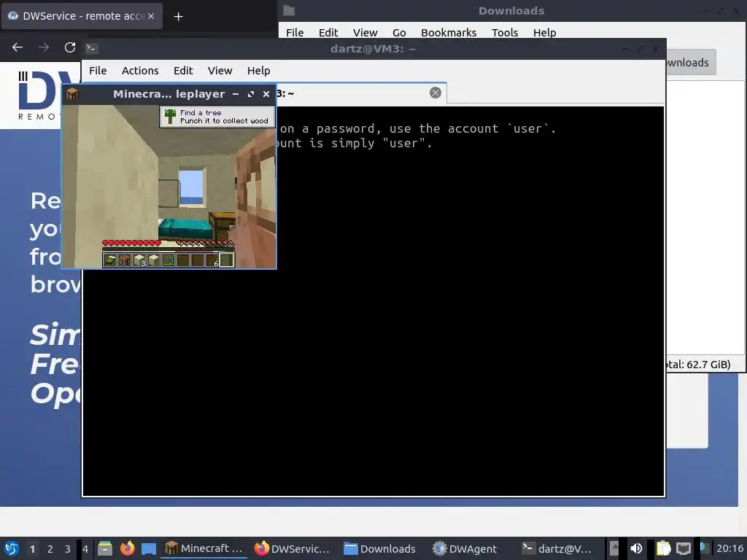
Task: Open volume control in system tray
Action: [636, 548]
